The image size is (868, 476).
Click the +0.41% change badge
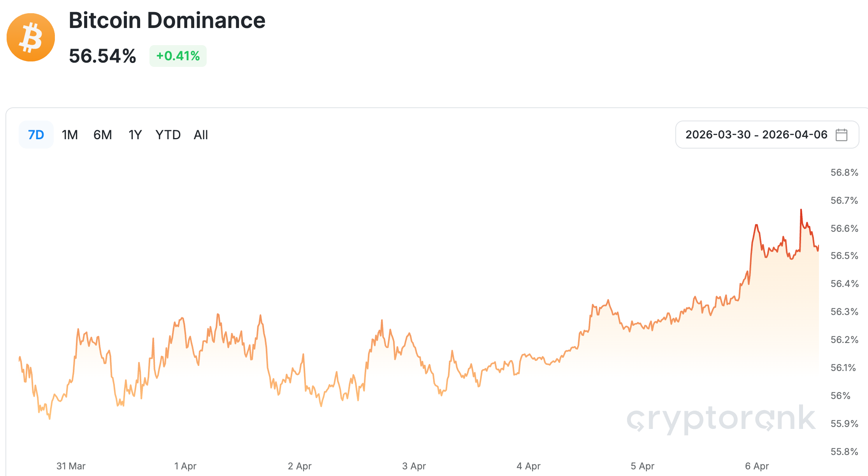178,56
